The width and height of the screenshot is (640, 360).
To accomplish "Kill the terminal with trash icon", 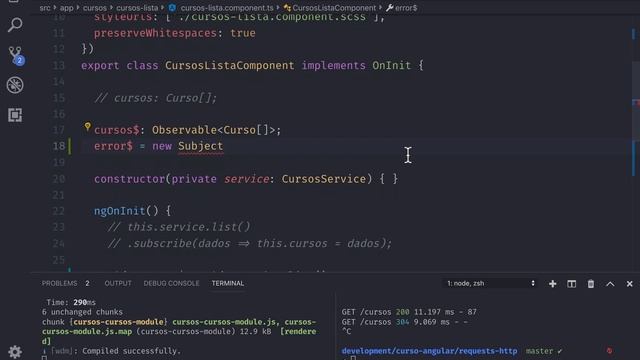I will tap(591, 284).
